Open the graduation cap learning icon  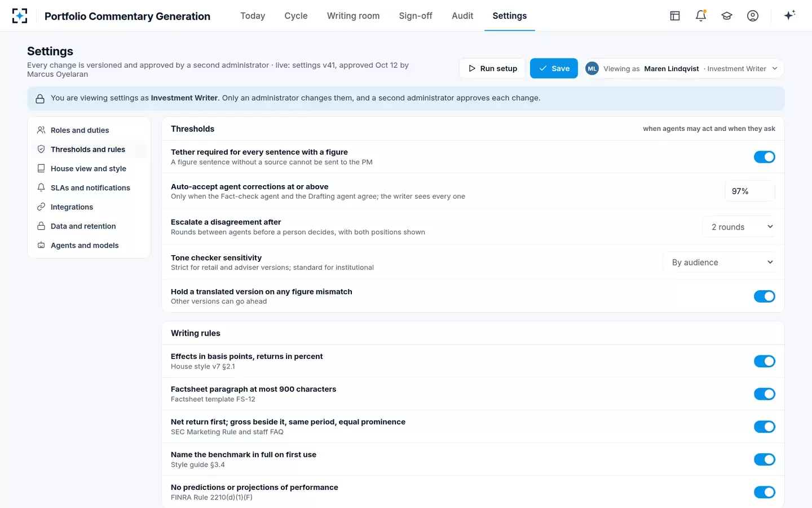pyautogui.click(x=727, y=16)
